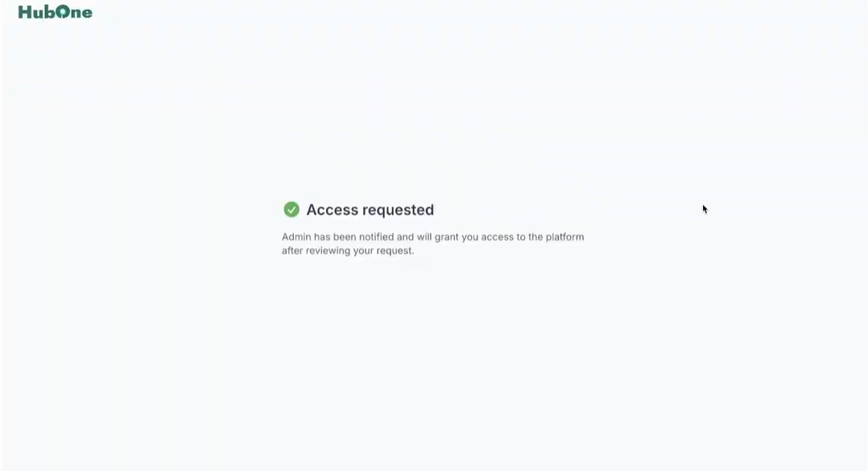This screenshot has height=471, width=868.
Task: Click the "Access requested" heading
Action: [x=370, y=210]
